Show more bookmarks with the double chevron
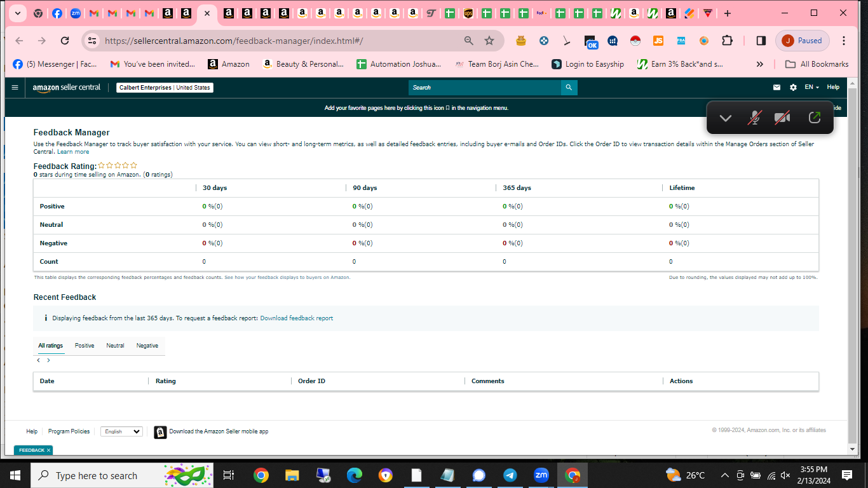The image size is (868, 488). click(x=759, y=64)
